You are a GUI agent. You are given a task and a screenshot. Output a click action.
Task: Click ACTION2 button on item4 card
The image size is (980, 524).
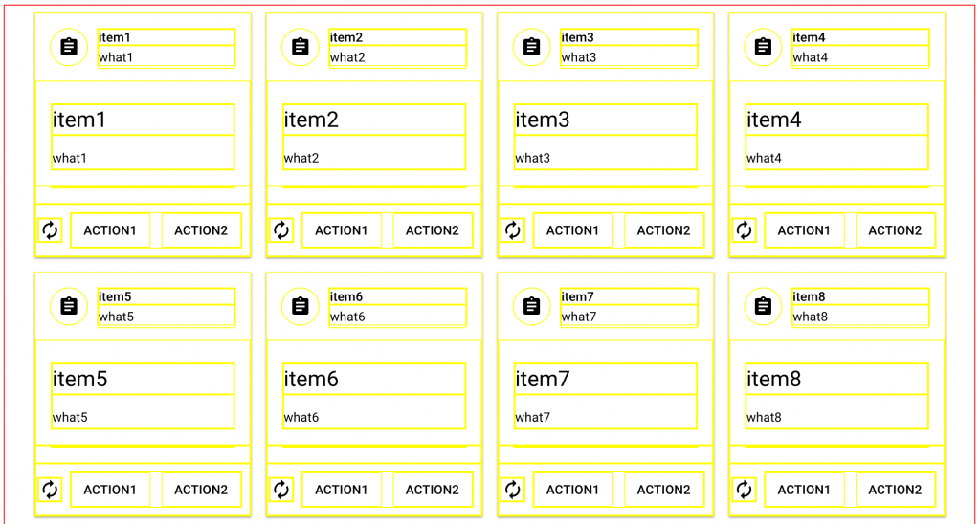point(895,230)
